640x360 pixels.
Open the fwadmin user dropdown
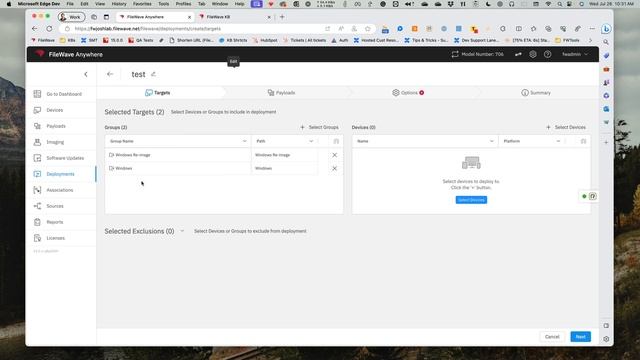click(x=575, y=54)
